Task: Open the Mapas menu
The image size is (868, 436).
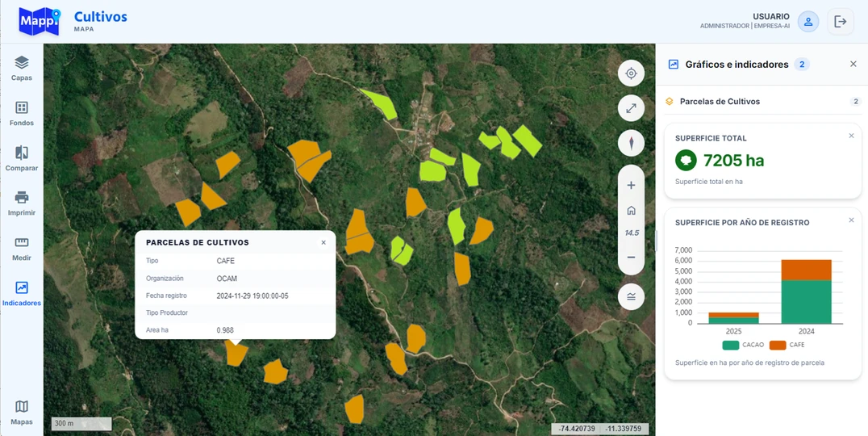Action: click(x=22, y=413)
